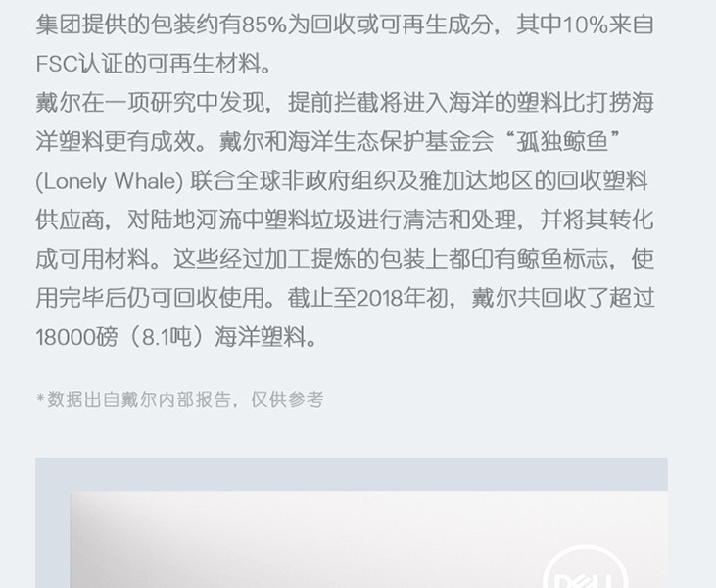The width and height of the screenshot is (716, 588).
Task: Click the year "2018年初" in the paragraph
Action: [x=402, y=298]
